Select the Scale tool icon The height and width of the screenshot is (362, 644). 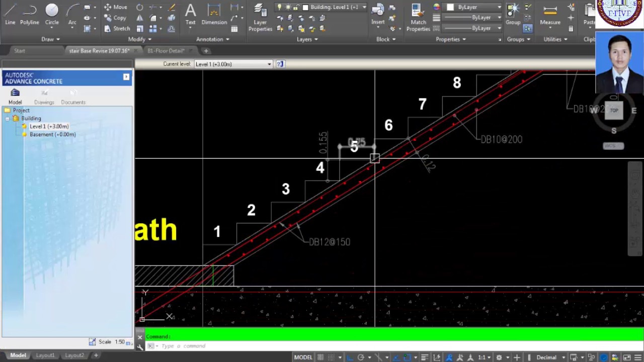click(x=140, y=29)
